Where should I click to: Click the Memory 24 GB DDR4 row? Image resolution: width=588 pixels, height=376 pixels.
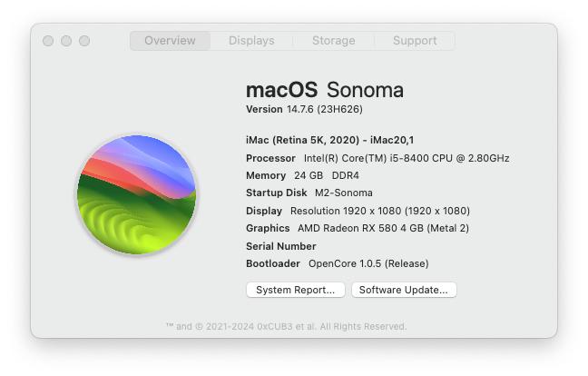[x=303, y=175]
